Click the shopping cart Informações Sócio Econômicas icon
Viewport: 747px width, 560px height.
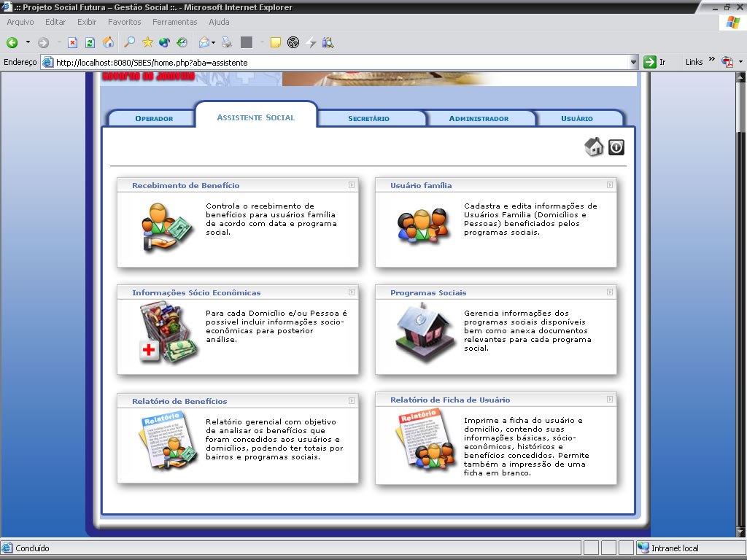[x=168, y=332]
